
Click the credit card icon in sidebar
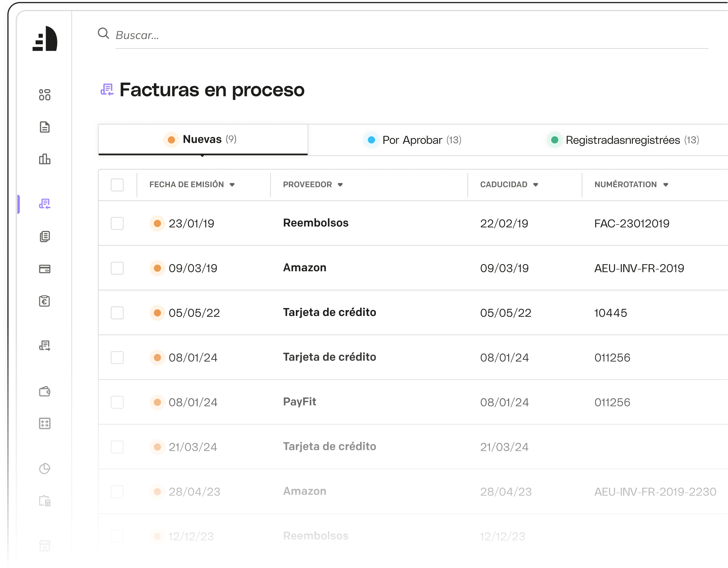(45, 269)
